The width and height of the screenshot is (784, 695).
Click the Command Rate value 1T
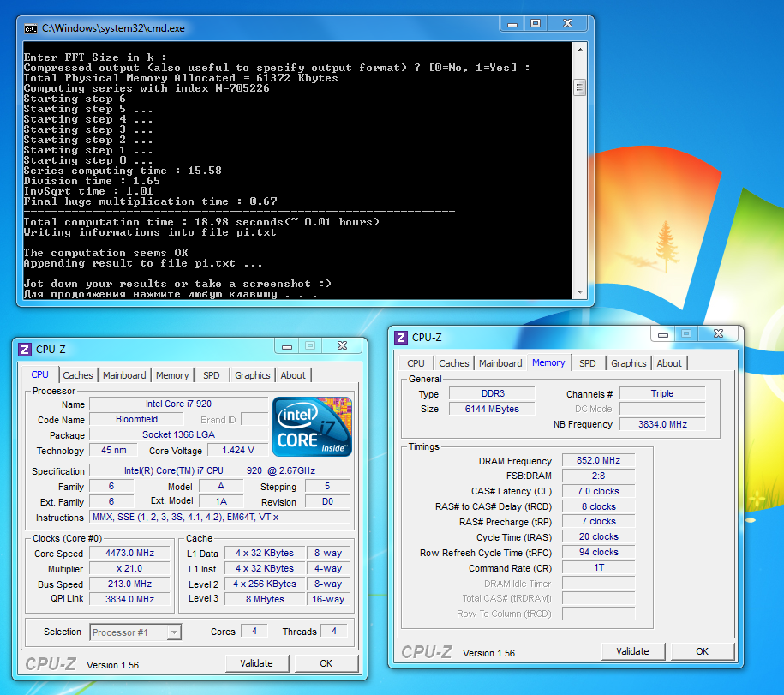599,568
